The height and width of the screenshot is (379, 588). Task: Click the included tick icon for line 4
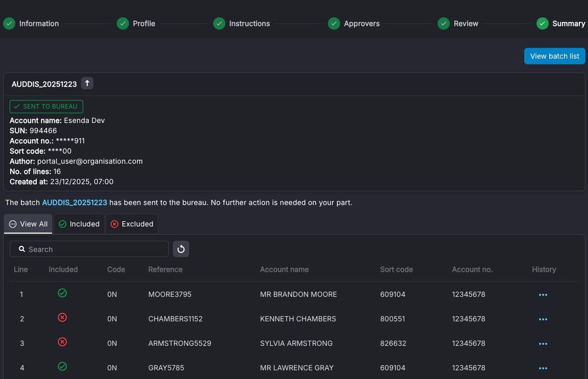pos(62,366)
